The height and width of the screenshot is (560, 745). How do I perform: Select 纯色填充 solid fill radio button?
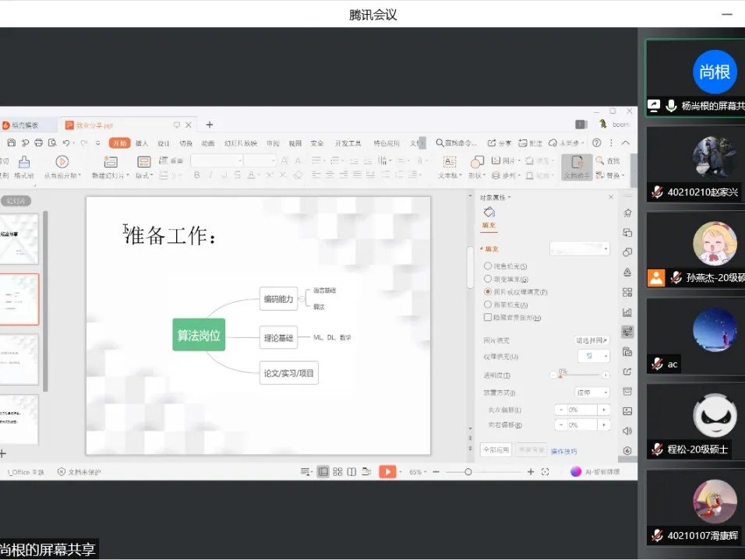click(x=488, y=266)
